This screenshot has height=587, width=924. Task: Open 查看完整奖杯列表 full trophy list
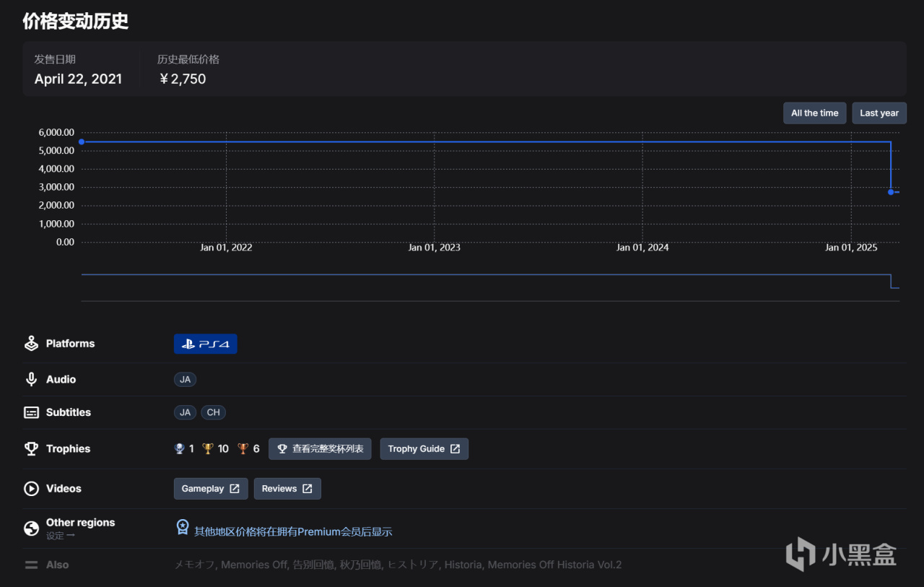pyautogui.click(x=321, y=449)
